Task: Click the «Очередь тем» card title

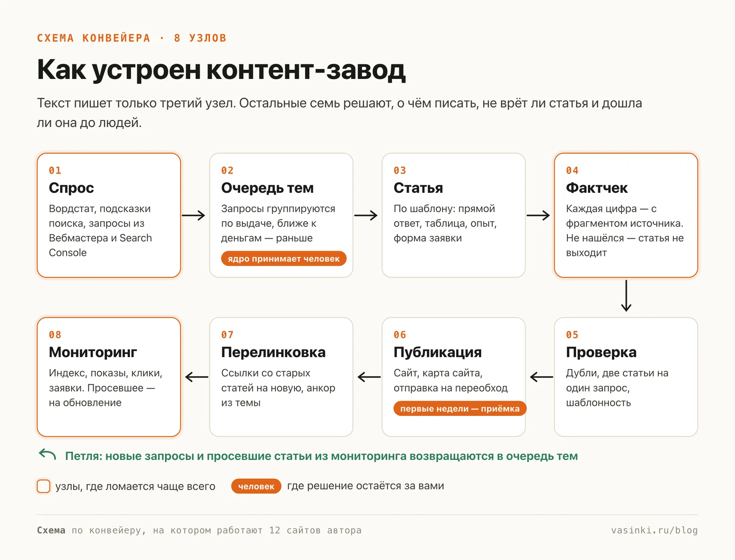Action: tap(267, 188)
